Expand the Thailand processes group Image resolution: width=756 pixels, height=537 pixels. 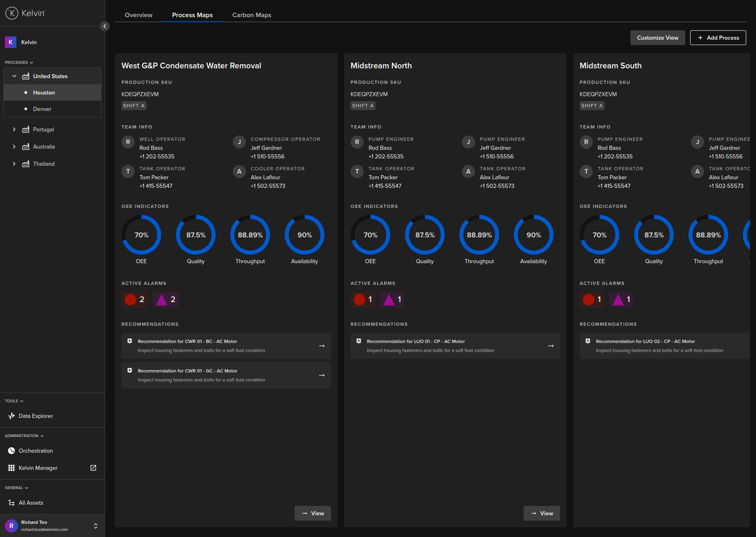[14, 164]
